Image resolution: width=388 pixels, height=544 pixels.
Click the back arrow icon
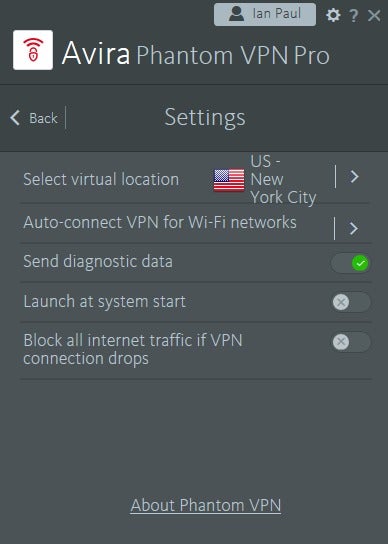tap(15, 118)
